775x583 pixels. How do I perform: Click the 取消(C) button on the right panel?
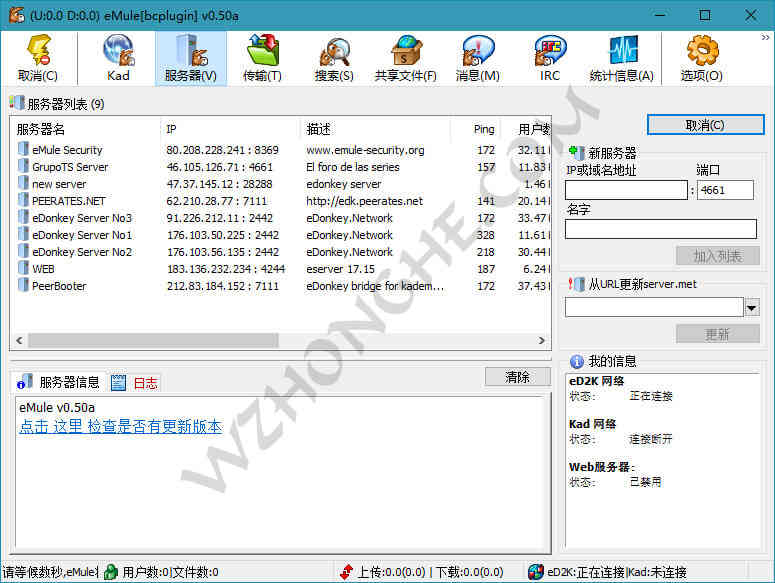click(x=705, y=125)
